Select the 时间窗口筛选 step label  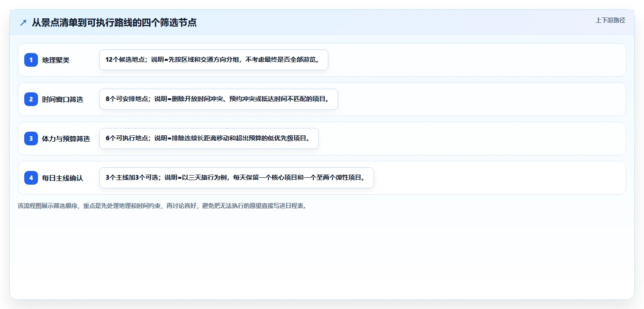coord(63,99)
